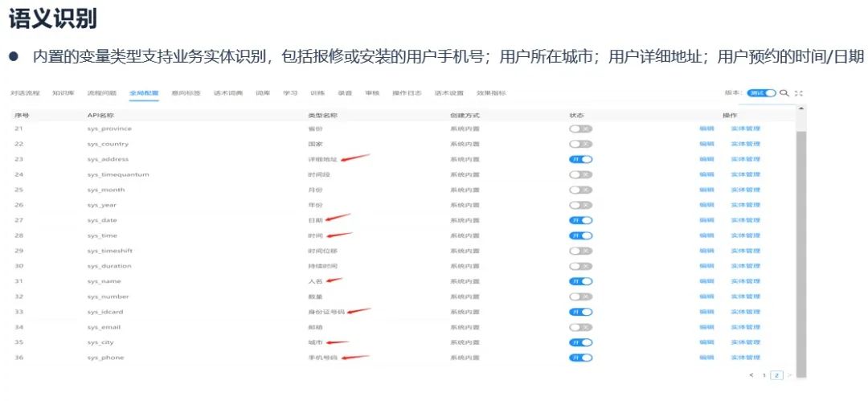Viewport: 868px width, 401px height.
Task: Click 编辑 for sys_address row
Action: point(707,159)
